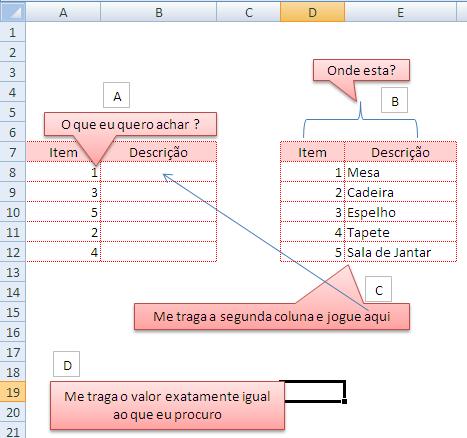467x438 pixels.
Task: Click the 'O que eu quero achar ?' callout
Action: click(130, 124)
